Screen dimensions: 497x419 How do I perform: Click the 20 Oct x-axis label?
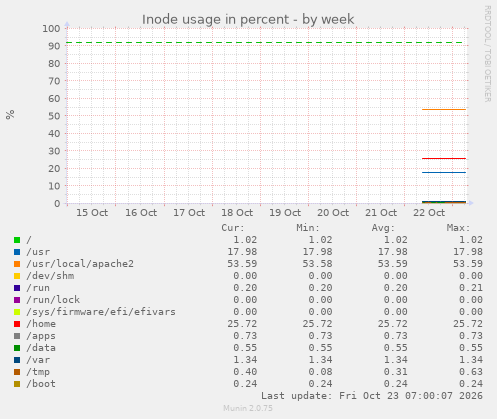pyautogui.click(x=333, y=213)
